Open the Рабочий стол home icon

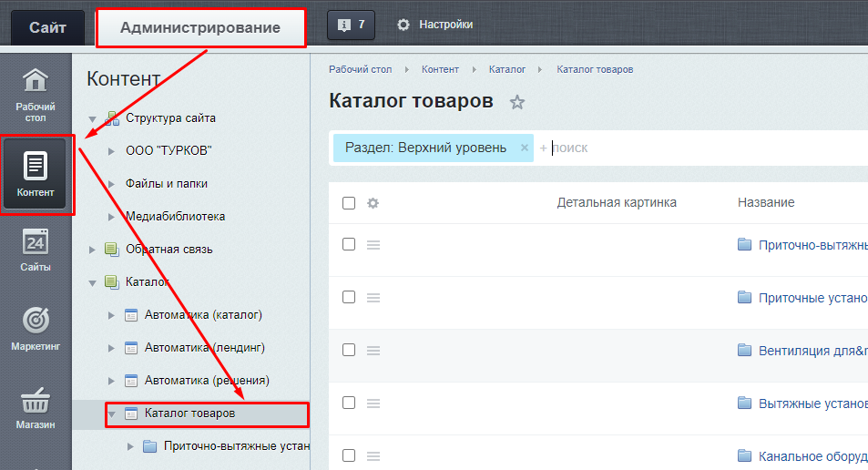[36, 80]
